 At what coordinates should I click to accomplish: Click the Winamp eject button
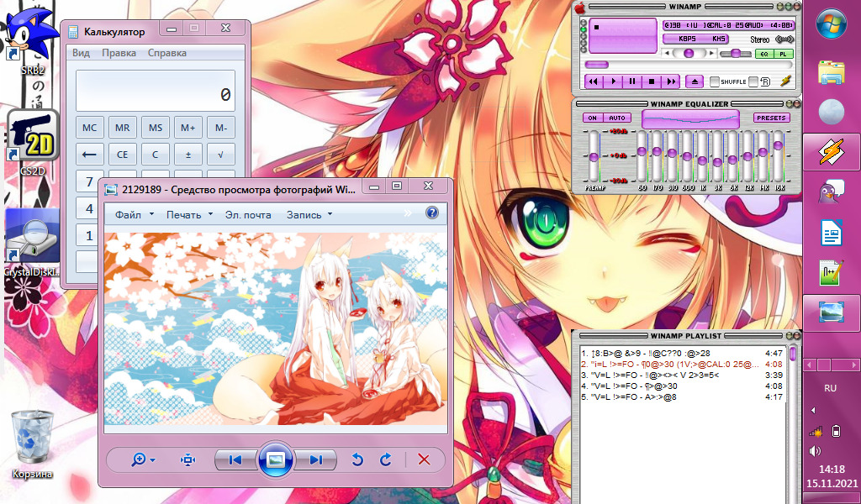(695, 81)
